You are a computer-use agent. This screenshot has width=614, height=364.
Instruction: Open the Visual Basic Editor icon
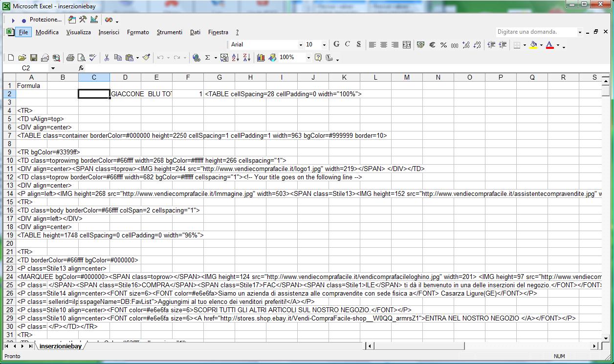point(72,20)
